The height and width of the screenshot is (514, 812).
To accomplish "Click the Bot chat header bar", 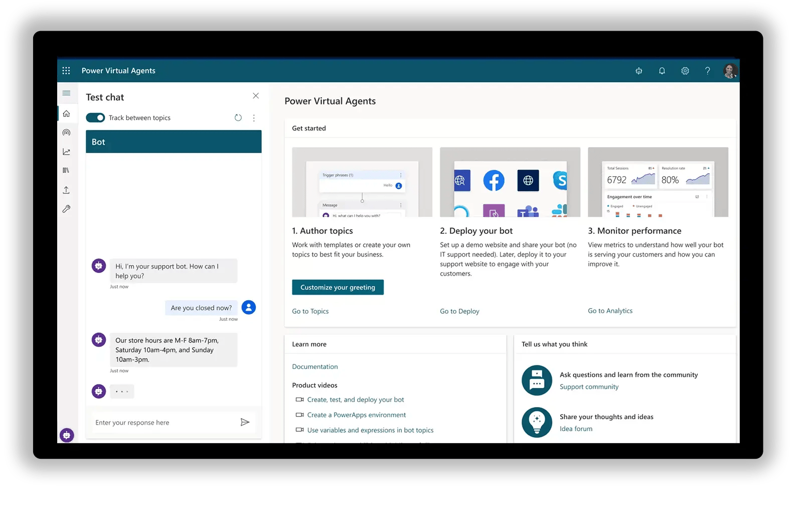I will 174,142.
